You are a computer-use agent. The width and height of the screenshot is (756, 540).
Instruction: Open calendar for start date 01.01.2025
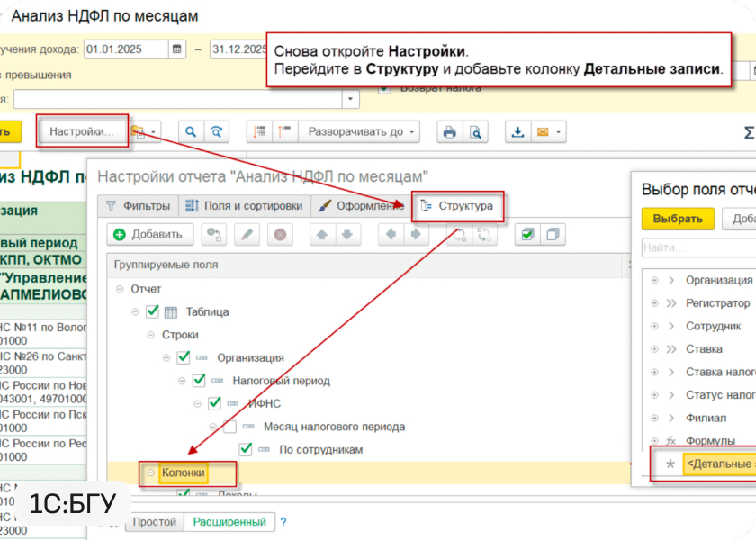tap(177, 49)
